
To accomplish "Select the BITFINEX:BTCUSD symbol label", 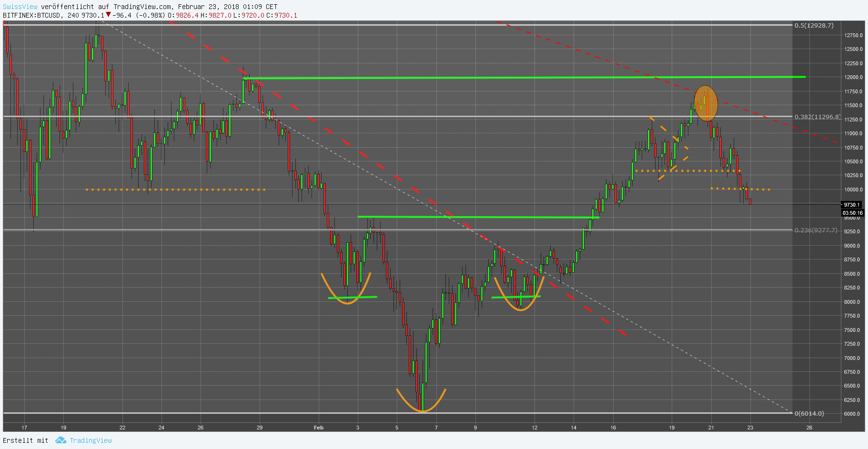I will pyautogui.click(x=32, y=15).
